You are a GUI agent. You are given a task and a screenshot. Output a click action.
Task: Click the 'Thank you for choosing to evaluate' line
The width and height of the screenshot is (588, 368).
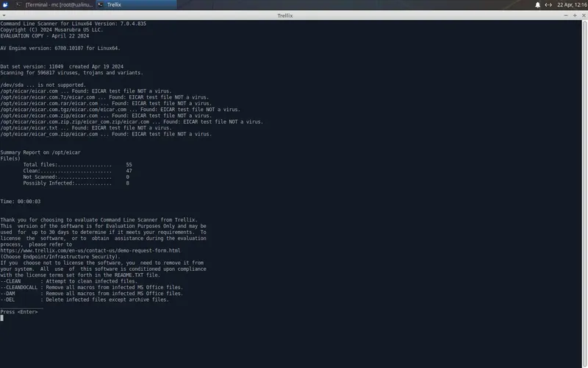click(99, 220)
